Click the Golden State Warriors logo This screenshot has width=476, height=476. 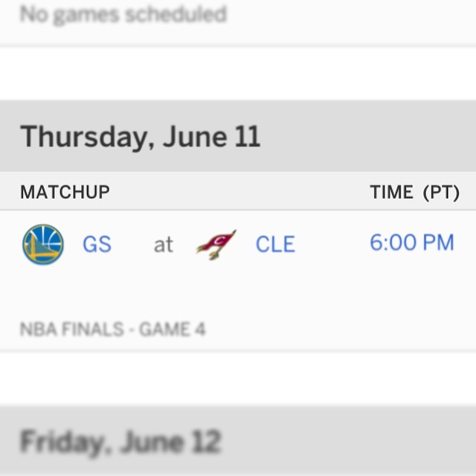43,245
